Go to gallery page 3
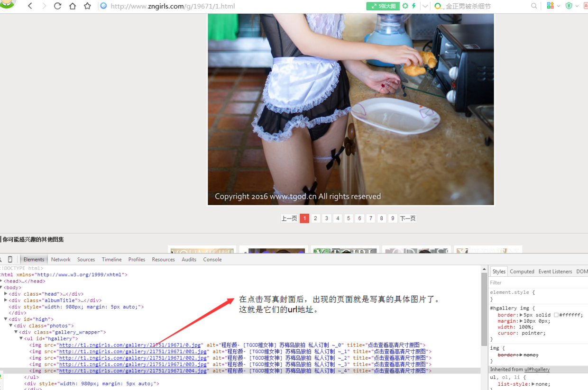588x390 pixels. pyautogui.click(x=326, y=218)
